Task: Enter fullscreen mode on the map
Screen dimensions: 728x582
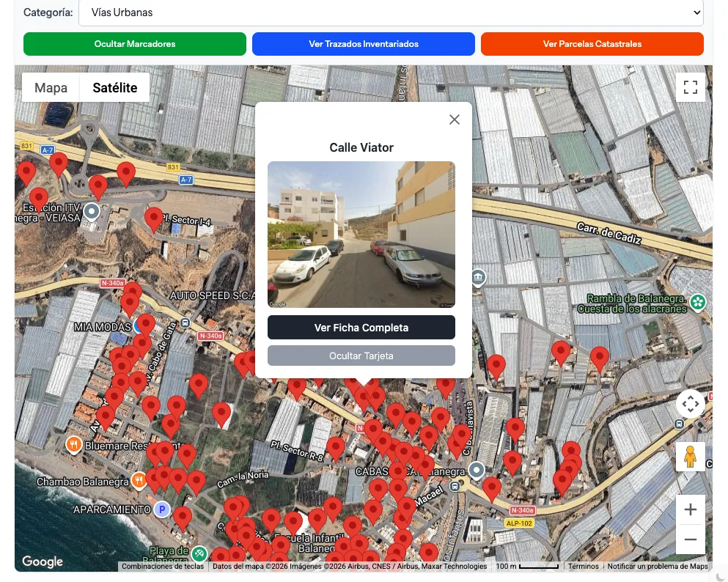Action: coord(690,86)
